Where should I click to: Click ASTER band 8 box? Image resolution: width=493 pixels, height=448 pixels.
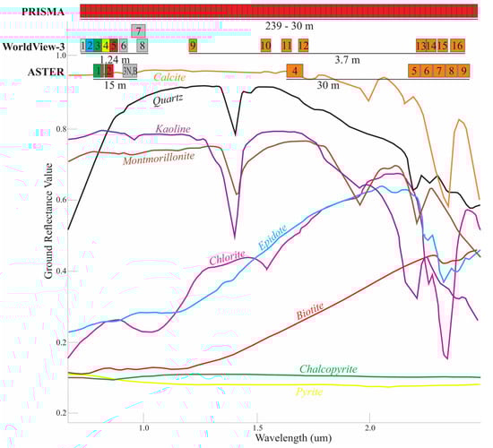point(451,71)
